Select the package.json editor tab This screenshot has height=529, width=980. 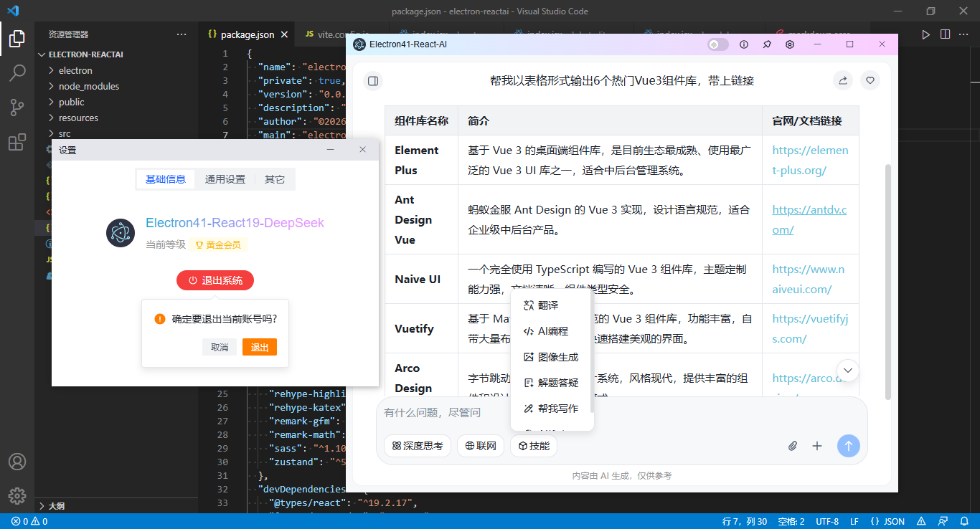point(247,34)
